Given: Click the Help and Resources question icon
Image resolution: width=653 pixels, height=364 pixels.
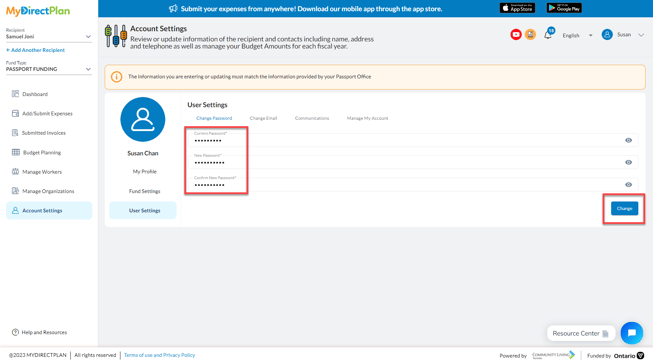Looking at the screenshot, I should click(15, 332).
